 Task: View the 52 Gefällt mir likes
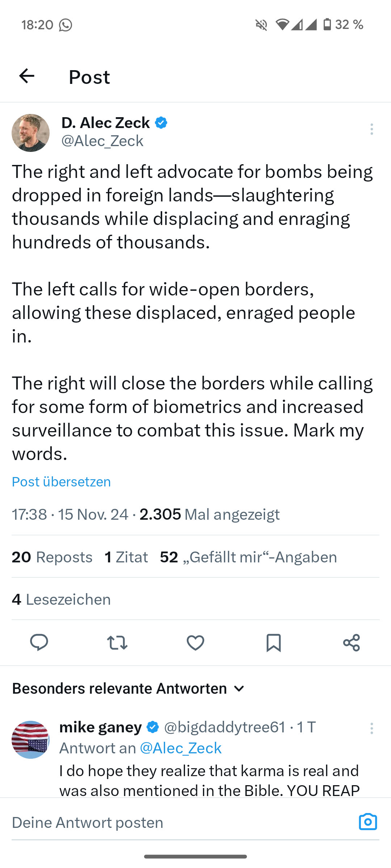coord(248,557)
